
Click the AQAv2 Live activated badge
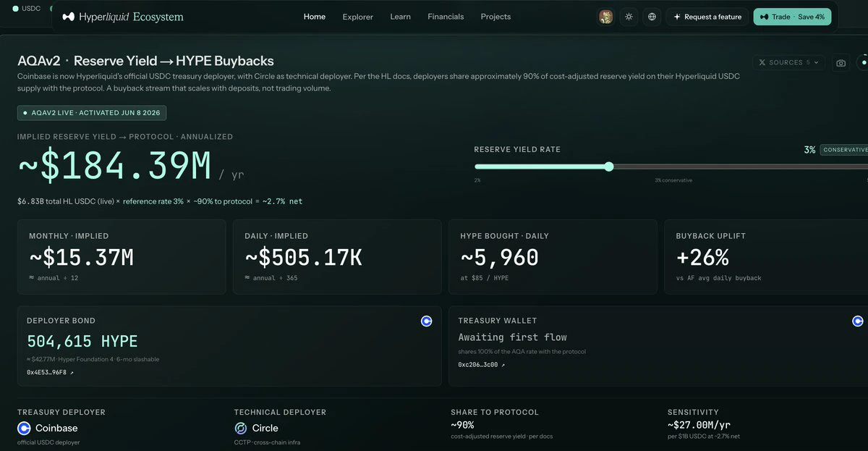(92, 113)
